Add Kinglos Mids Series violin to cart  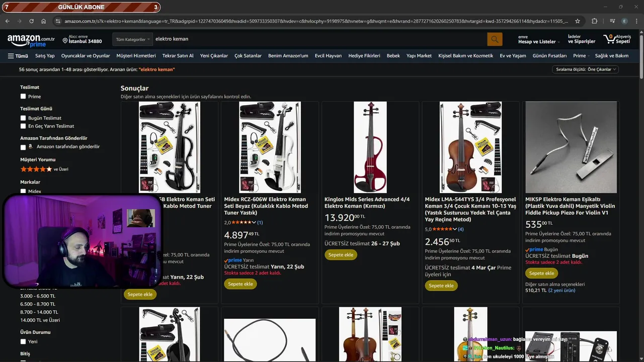341,255
